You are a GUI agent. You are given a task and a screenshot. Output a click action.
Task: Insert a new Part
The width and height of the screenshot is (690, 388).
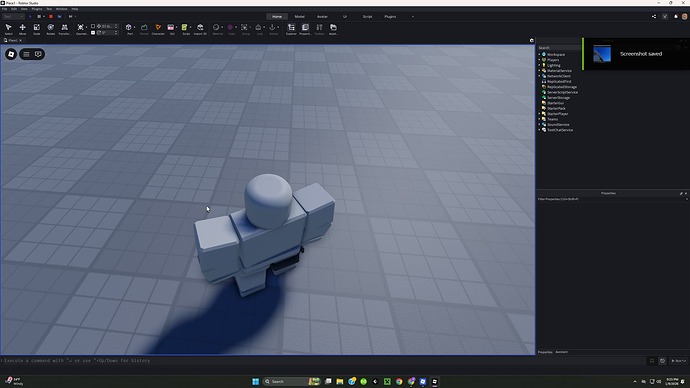point(128,29)
